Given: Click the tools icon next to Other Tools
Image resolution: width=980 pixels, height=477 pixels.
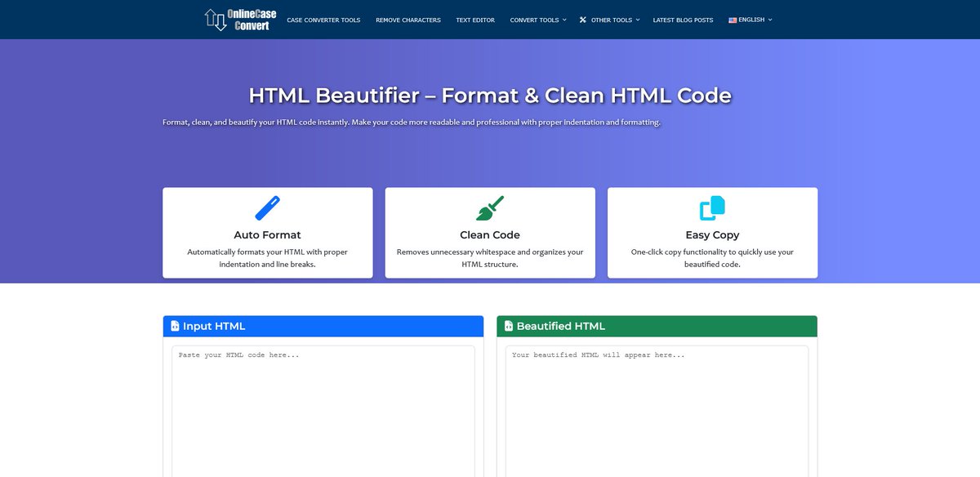Looking at the screenshot, I should coord(583,20).
